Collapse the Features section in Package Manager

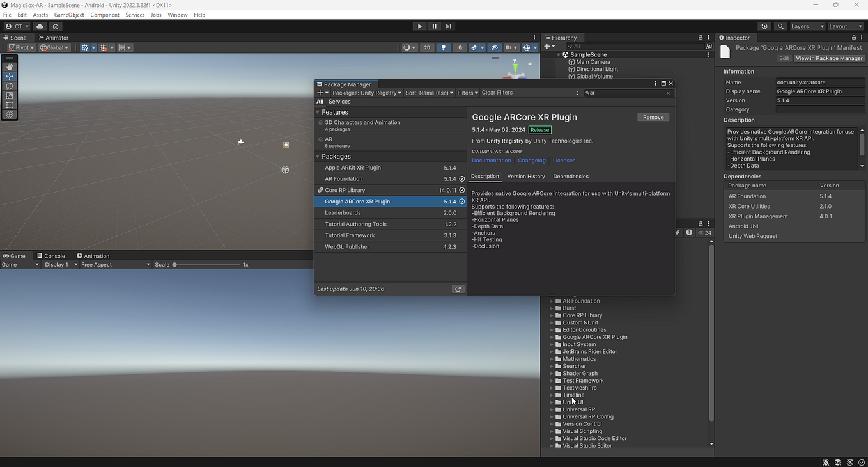pyautogui.click(x=318, y=112)
